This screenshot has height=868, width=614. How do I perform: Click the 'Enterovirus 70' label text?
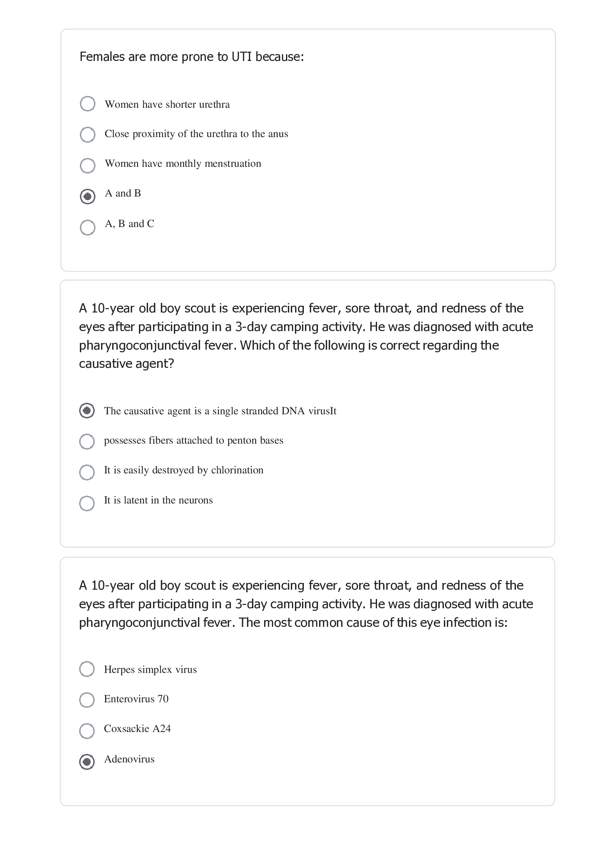coord(136,699)
